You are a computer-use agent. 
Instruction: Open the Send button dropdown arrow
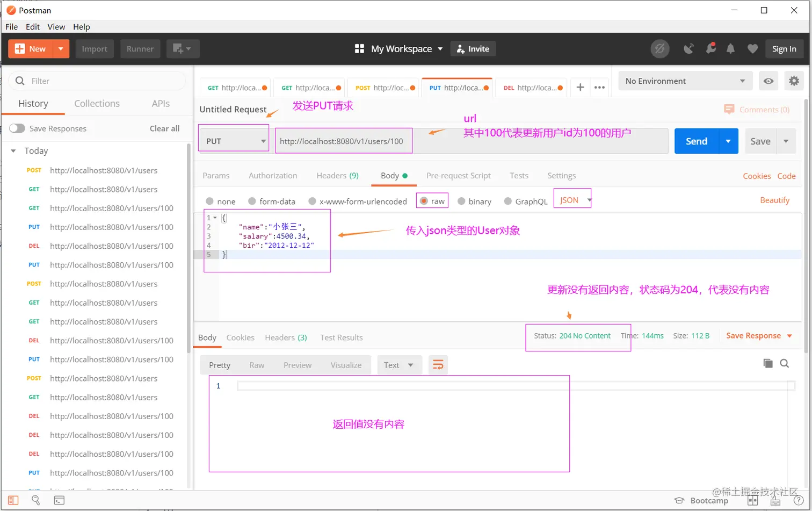728,141
